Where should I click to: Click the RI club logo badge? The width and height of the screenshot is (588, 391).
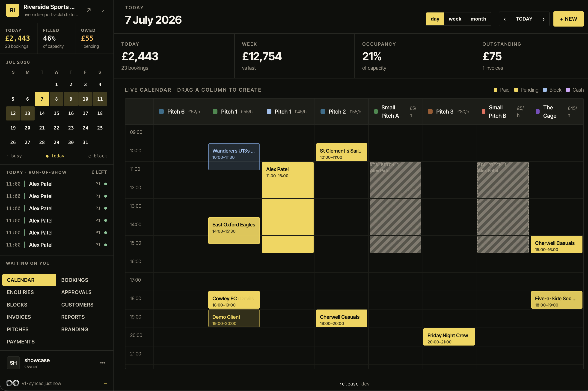click(12, 10)
